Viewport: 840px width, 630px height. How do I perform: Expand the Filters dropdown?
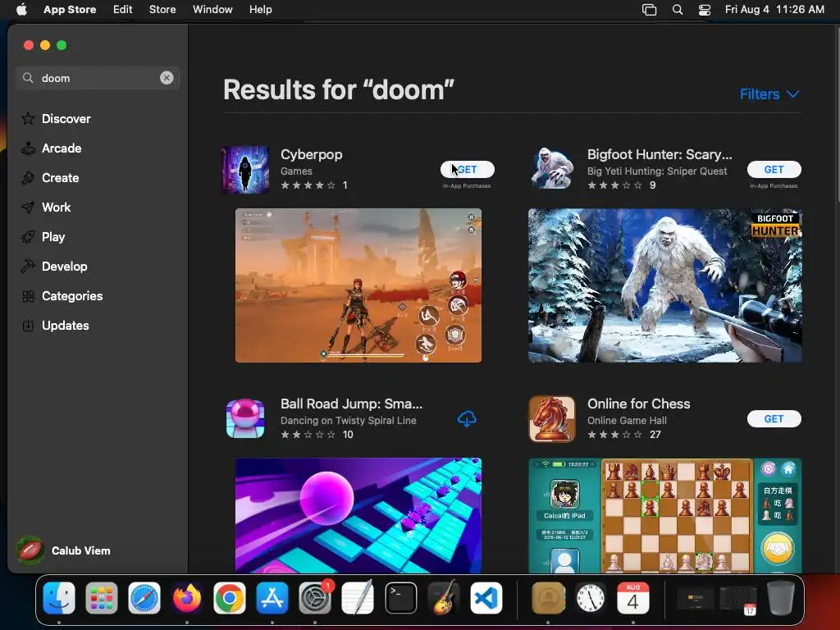coord(769,94)
